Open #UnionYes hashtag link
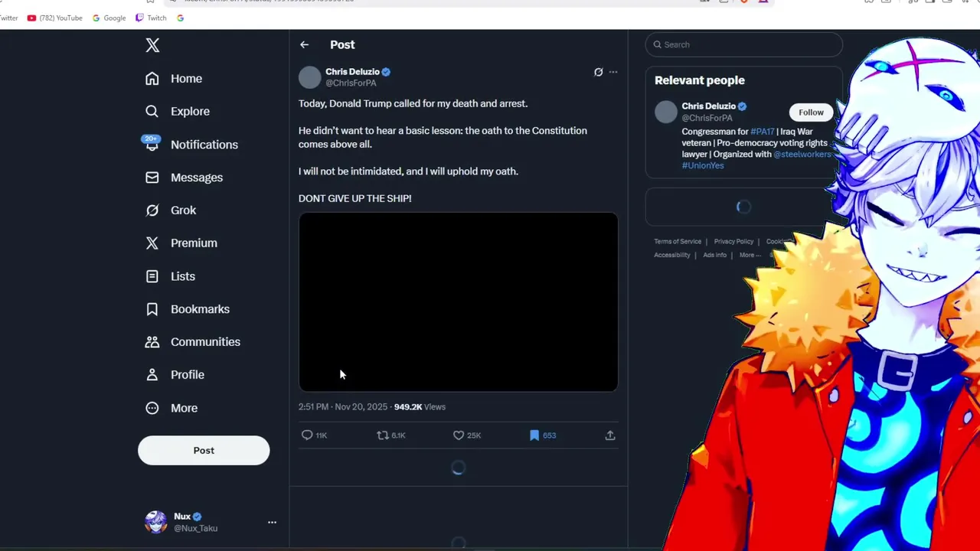Viewport: 980px width, 551px height. tap(703, 165)
